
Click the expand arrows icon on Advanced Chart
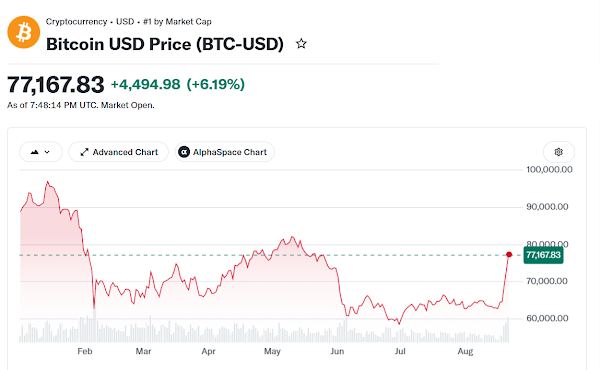point(84,152)
